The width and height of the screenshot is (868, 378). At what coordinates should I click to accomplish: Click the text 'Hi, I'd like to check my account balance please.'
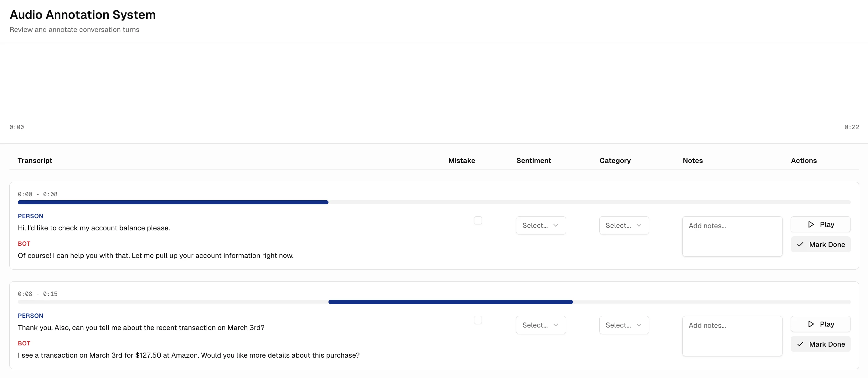(94, 228)
